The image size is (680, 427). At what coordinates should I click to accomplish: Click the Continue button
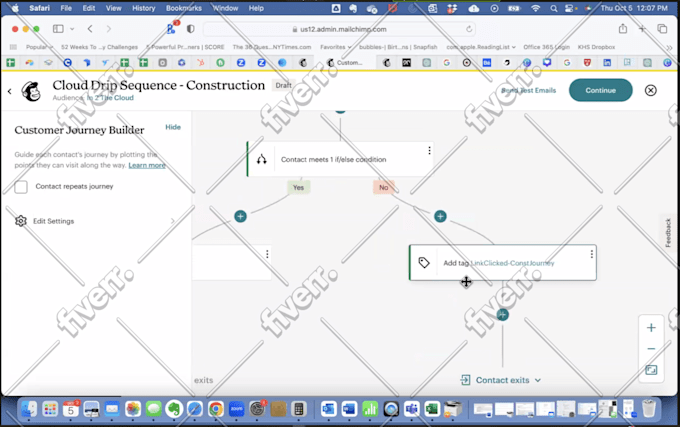601,90
